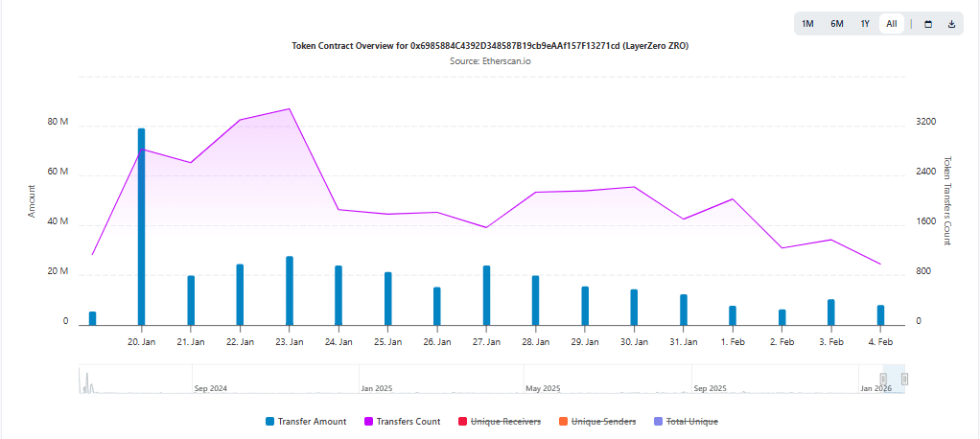Click the right navigator range handle
This screenshot has height=439, width=980.
pyautogui.click(x=904, y=379)
